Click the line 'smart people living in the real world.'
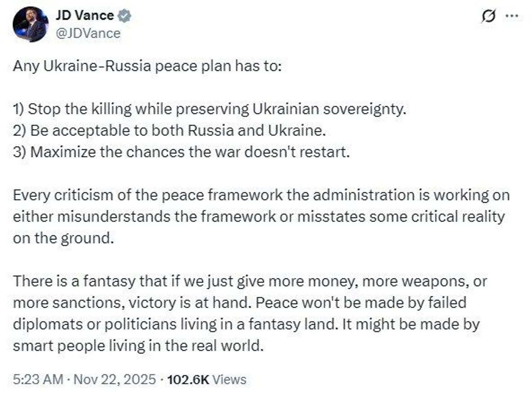The height and width of the screenshot is (400, 532). 138,346
